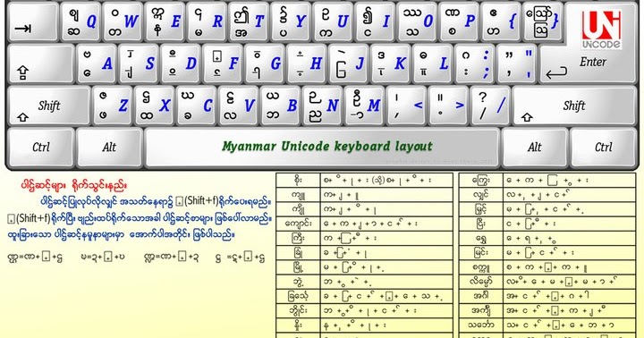Click the G key

[265, 64]
